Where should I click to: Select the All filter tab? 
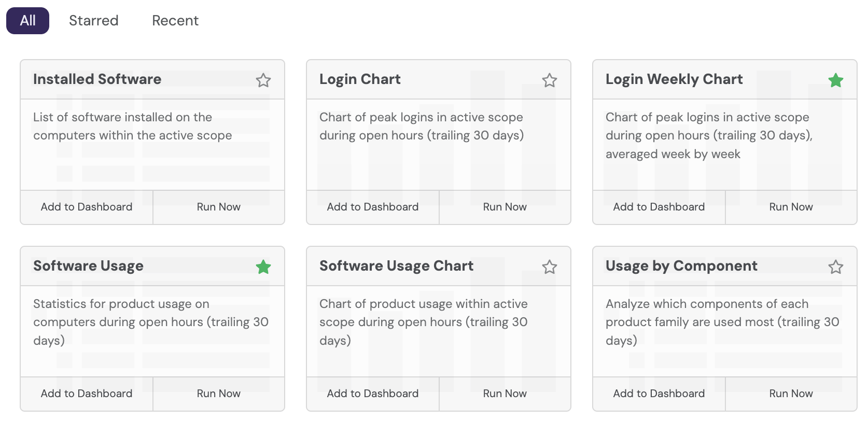(28, 21)
